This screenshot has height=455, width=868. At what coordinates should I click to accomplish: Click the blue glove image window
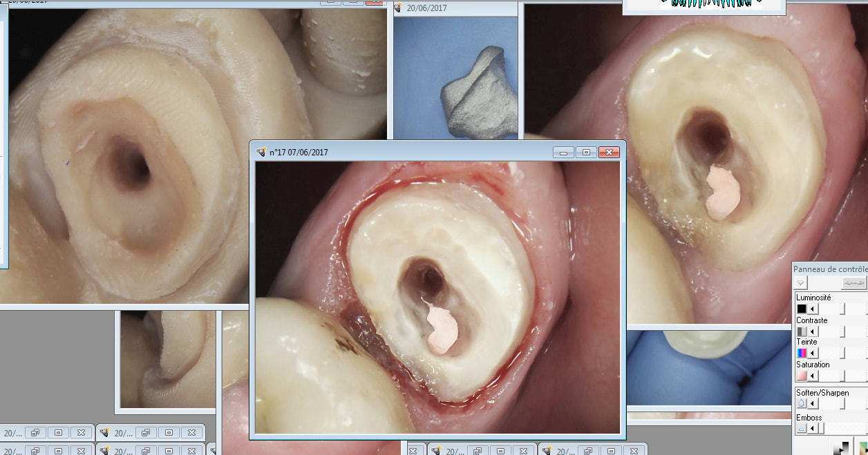[x=710, y=369]
